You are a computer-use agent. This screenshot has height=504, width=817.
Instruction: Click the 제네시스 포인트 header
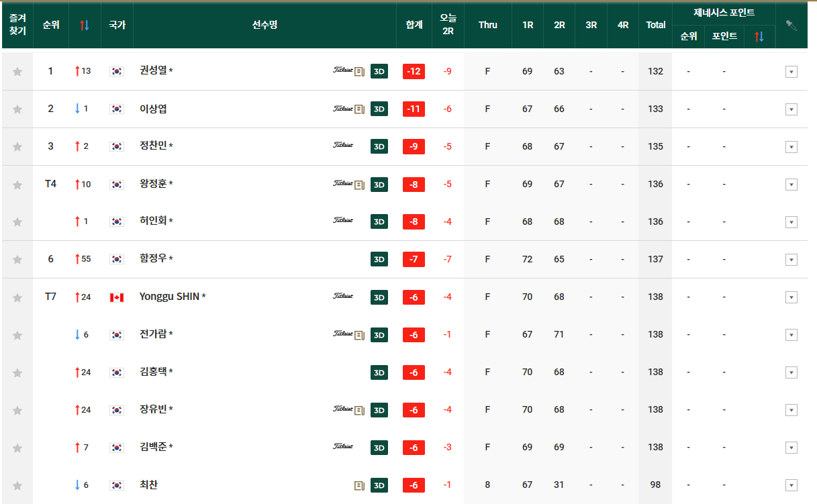pos(724,13)
